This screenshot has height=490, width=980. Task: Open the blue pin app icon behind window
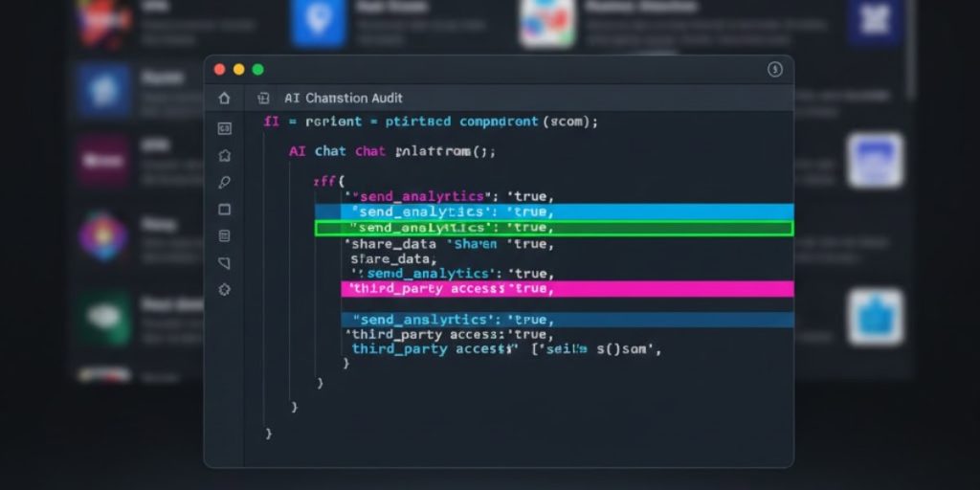[318, 23]
